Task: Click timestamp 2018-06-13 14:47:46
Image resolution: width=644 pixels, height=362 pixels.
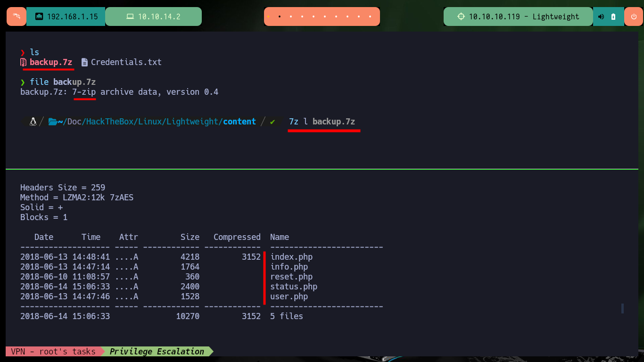Action: (x=65, y=296)
